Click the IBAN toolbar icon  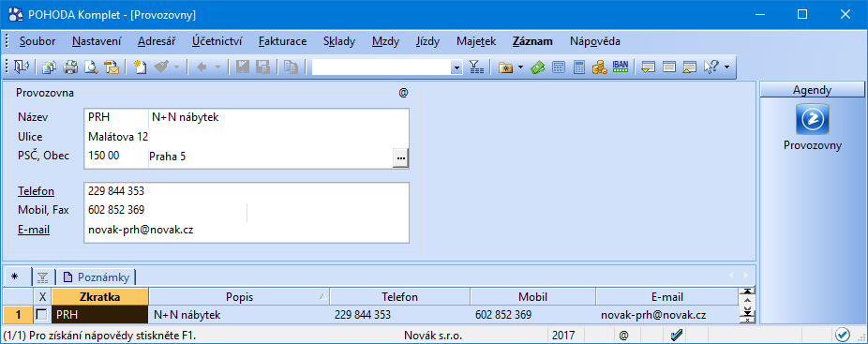click(x=621, y=67)
